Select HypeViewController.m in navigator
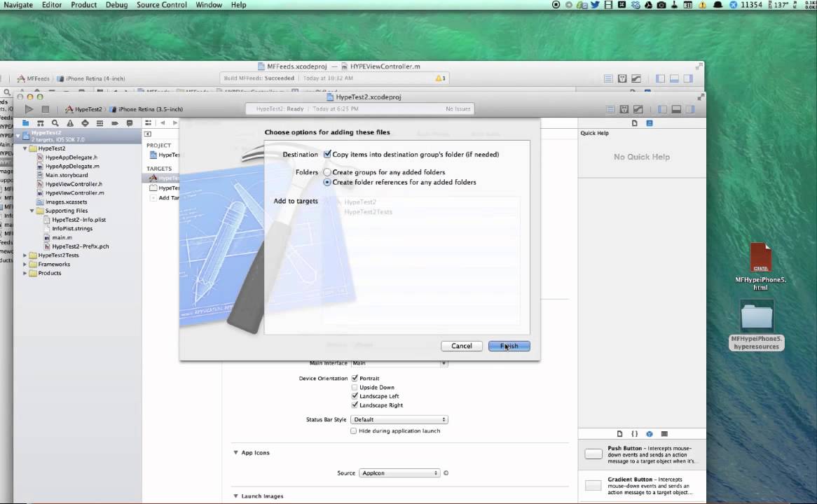Screen dimensions: 817x504 pyautogui.click(x=74, y=193)
